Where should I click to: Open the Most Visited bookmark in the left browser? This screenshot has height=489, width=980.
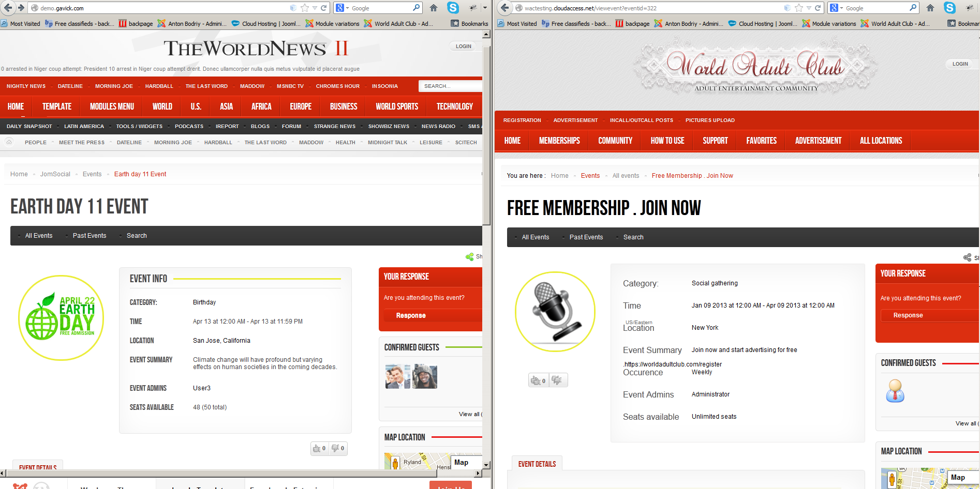tap(21, 23)
